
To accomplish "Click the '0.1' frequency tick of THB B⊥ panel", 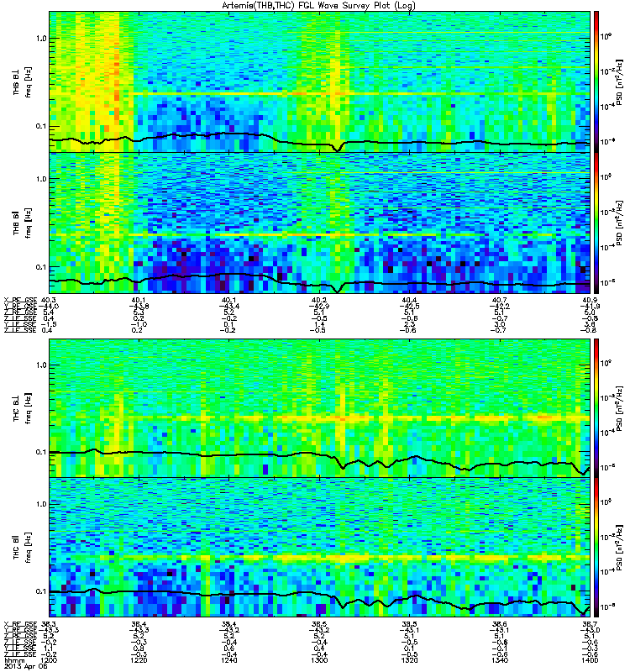I will click(x=41, y=127).
